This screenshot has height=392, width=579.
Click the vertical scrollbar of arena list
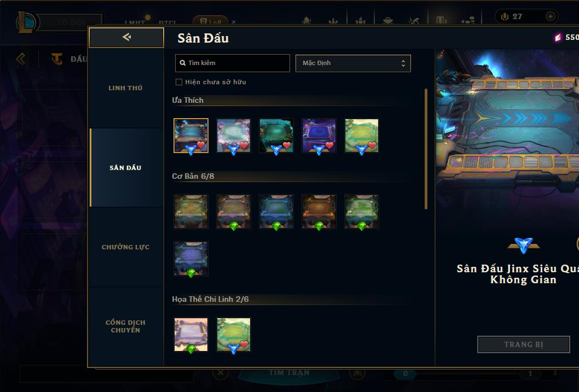426,149
